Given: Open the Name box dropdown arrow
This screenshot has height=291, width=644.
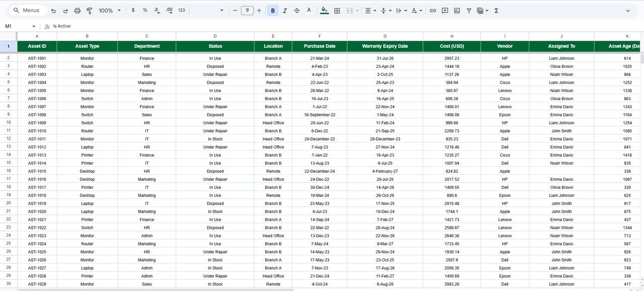Looking at the screenshot, I should click(x=34, y=26).
